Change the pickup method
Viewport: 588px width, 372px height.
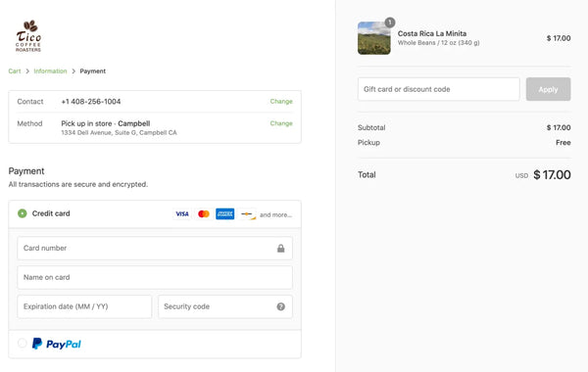pos(281,123)
